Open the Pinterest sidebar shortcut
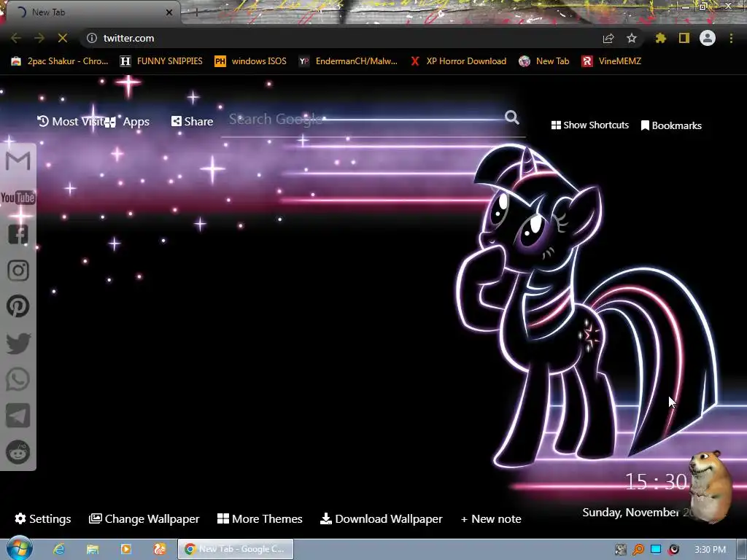The height and width of the screenshot is (560, 747). (18, 306)
